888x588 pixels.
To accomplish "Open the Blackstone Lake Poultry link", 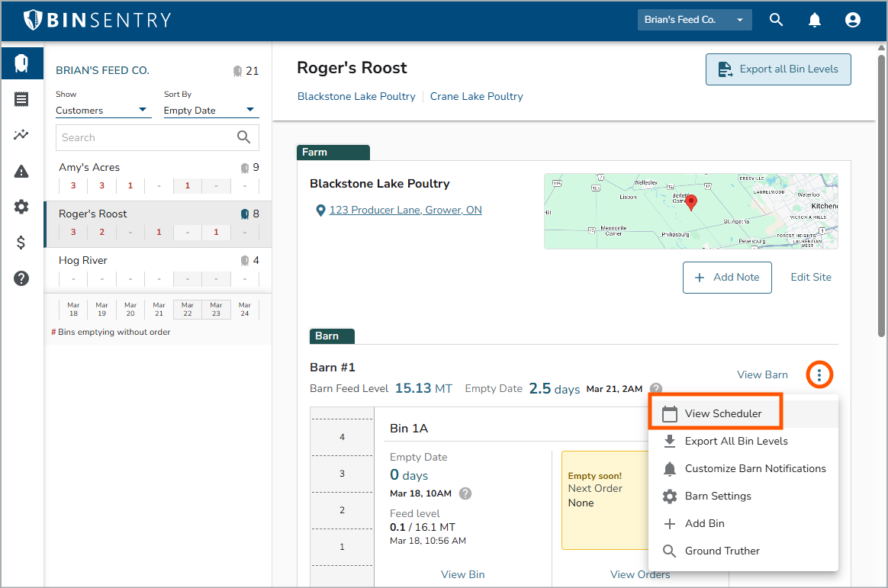I will pos(356,97).
